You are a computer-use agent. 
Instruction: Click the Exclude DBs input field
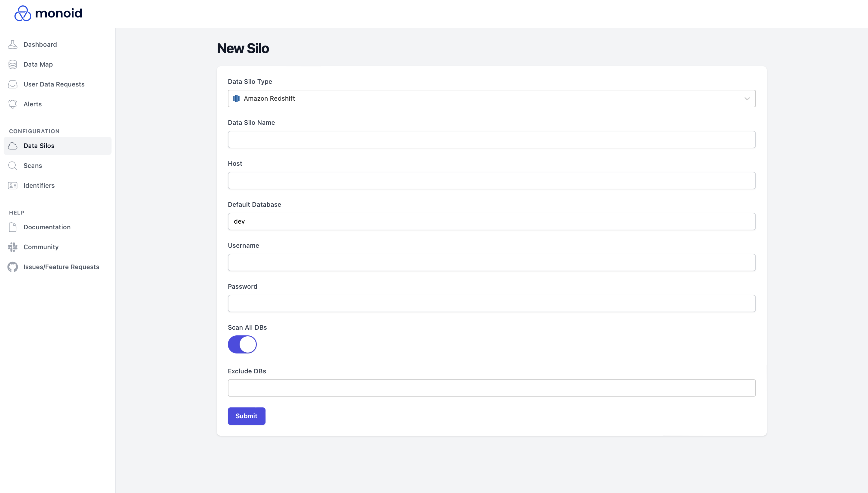pyautogui.click(x=491, y=388)
